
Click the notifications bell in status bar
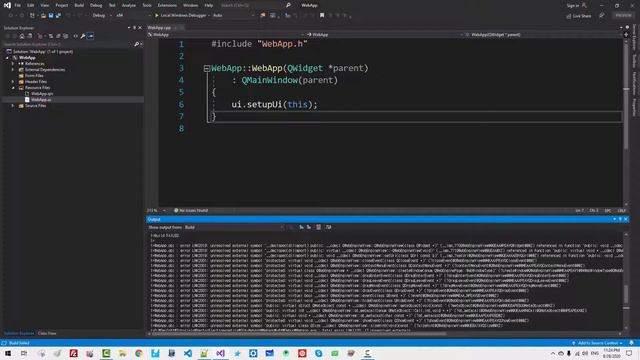pos(631,343)
